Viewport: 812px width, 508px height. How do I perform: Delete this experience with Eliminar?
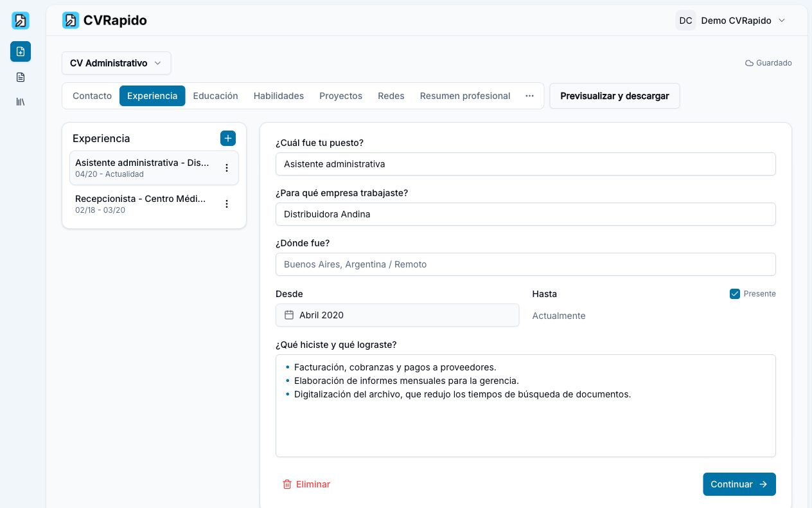[x=306, y=484]
